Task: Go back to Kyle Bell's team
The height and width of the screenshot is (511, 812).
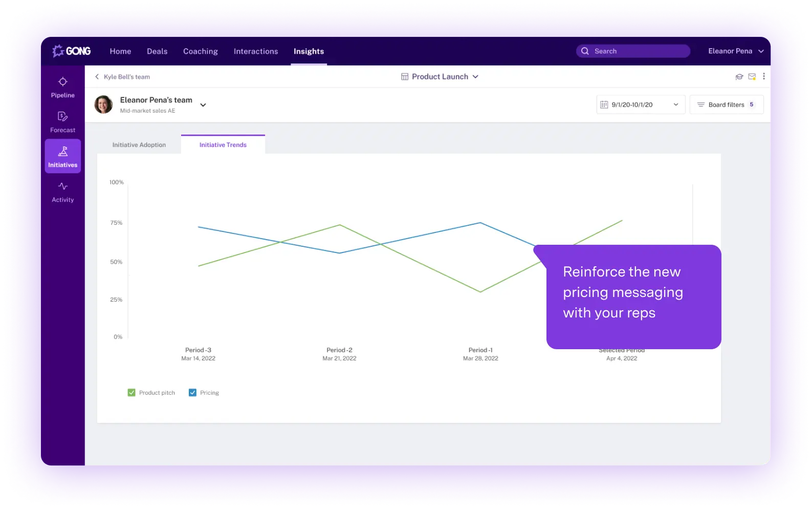Action: (x=122, y=77)
